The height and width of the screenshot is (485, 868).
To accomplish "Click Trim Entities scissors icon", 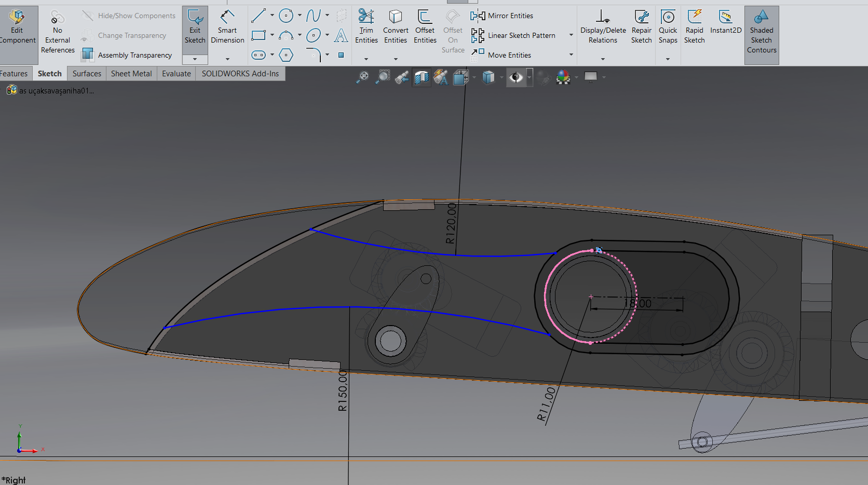I will pos(366,17).
